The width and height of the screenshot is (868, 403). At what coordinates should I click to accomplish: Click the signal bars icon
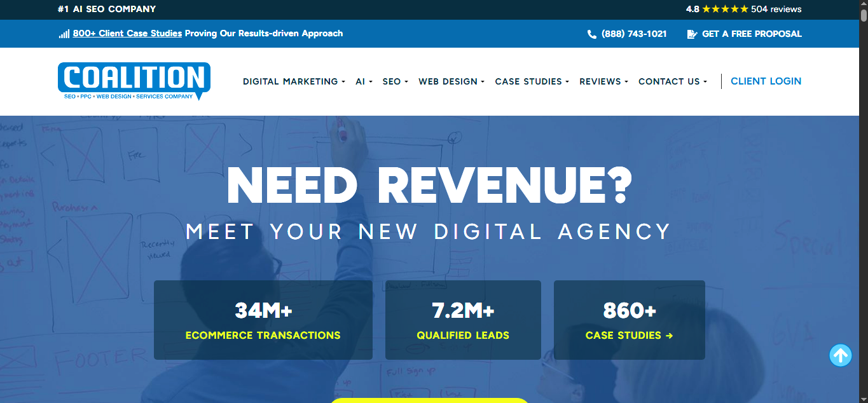(64, 34)
